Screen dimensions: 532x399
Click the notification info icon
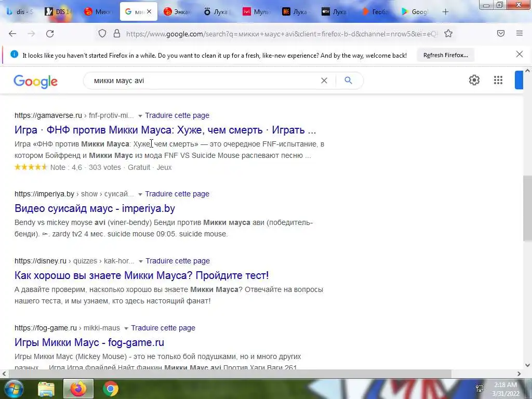coord(14,54)
